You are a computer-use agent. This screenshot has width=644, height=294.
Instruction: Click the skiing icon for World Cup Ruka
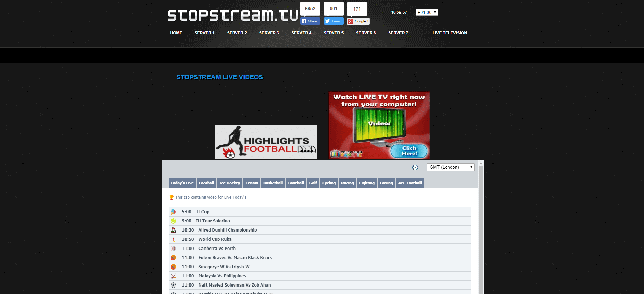[173, 239]
